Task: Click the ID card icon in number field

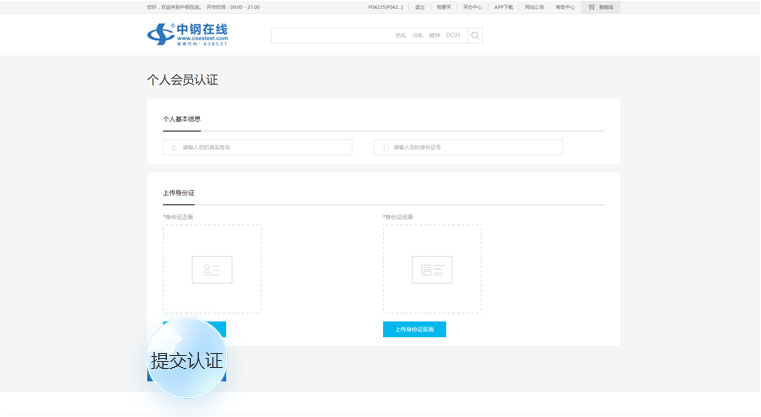Action: 385,147
